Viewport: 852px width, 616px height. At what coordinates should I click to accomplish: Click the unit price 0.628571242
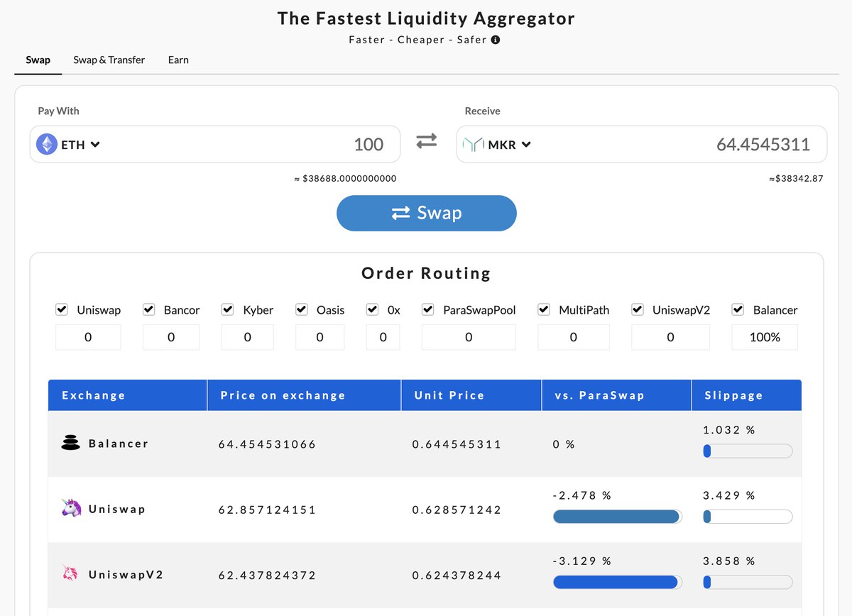(x=457, y=510)
